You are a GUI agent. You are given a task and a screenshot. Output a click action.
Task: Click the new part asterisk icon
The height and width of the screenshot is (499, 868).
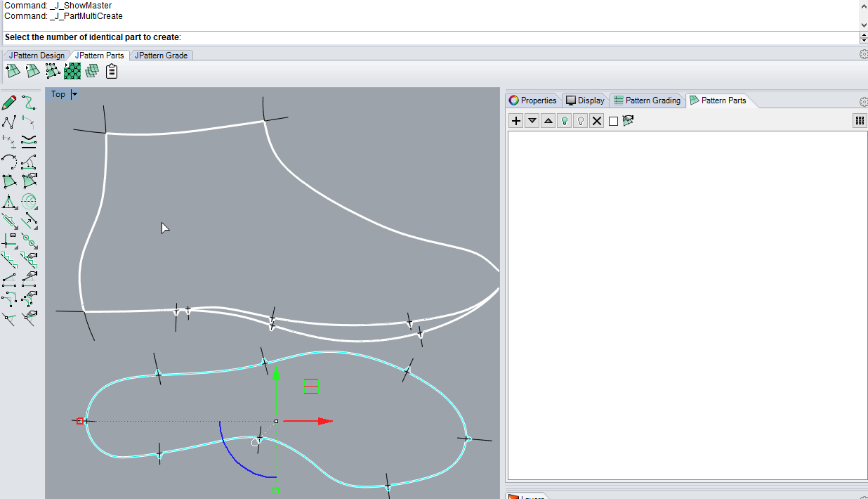tap(13, 71)
